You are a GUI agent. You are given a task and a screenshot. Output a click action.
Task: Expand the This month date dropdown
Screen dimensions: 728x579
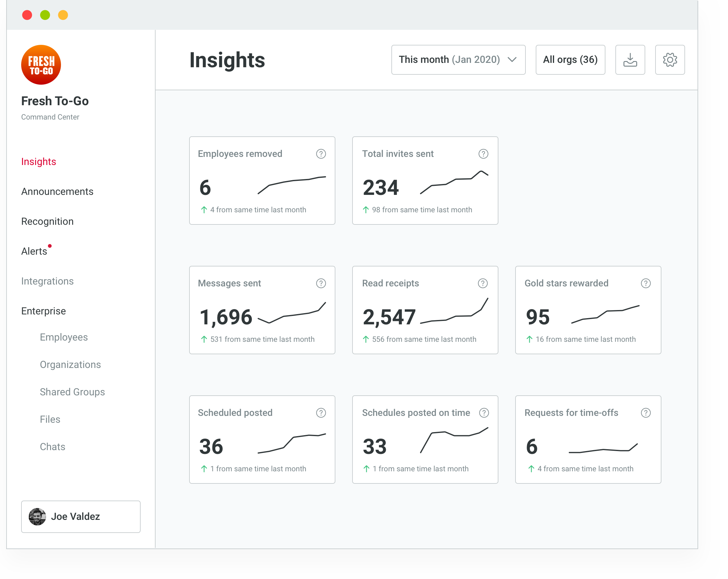coord(458,60)
